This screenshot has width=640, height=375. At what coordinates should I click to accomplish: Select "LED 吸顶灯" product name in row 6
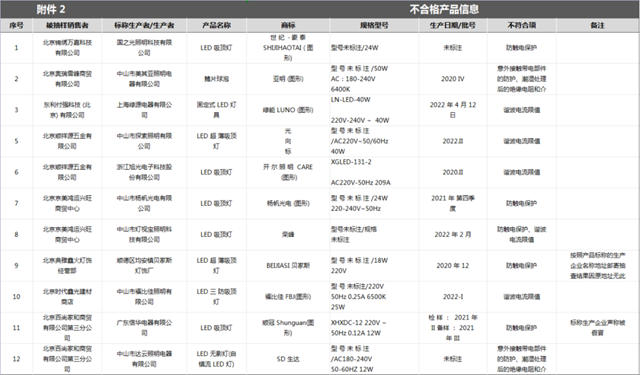tap(216, 172)
